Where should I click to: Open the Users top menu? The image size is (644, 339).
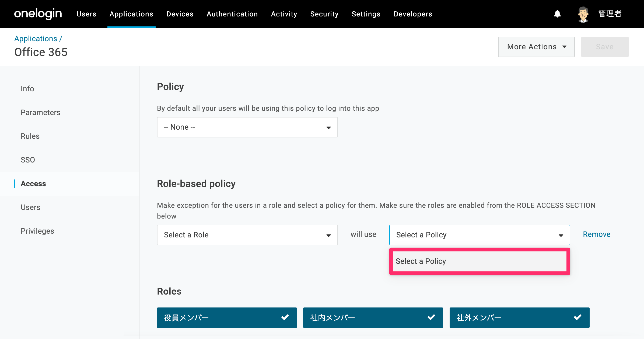(x=86, y=14)
